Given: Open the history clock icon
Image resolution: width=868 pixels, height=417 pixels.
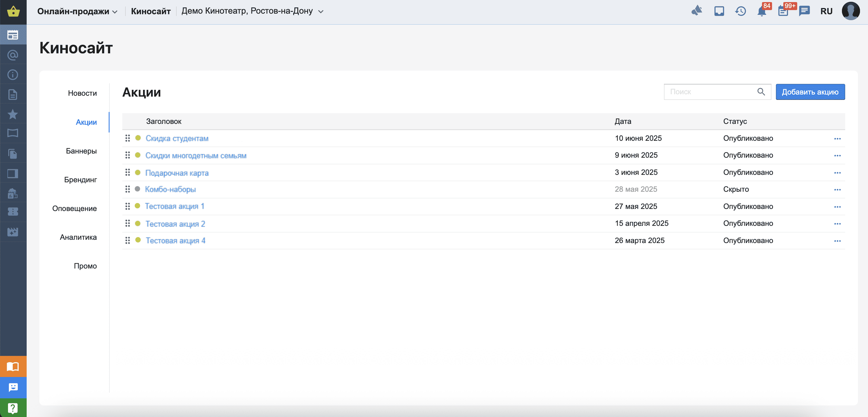Looking at the screenshot, I should tap(740, 12).
